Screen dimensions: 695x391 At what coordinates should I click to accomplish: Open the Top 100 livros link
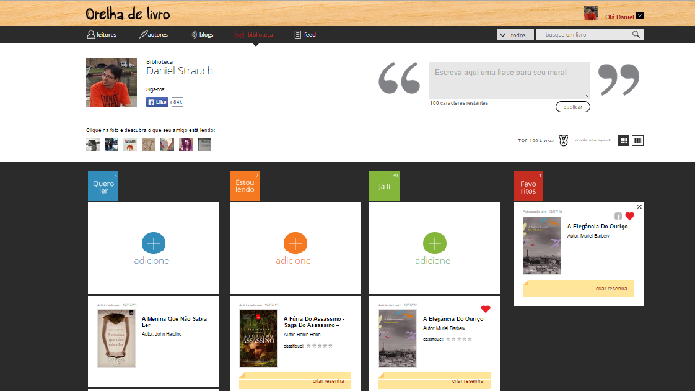pyautogui.click(x=535, y=141)
